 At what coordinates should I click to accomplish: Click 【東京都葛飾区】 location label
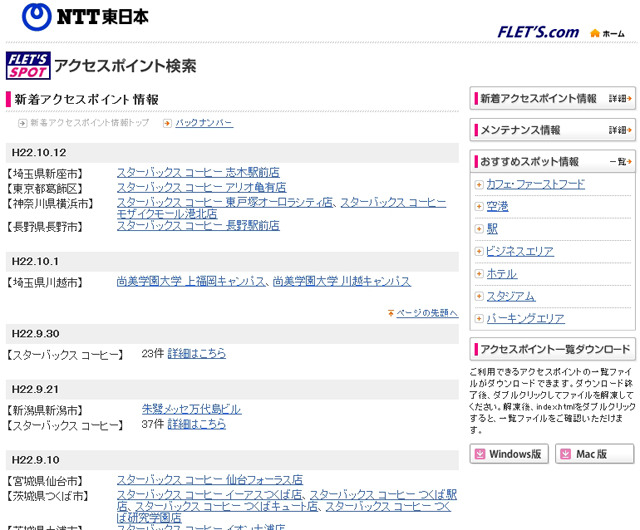coord(45,189)
